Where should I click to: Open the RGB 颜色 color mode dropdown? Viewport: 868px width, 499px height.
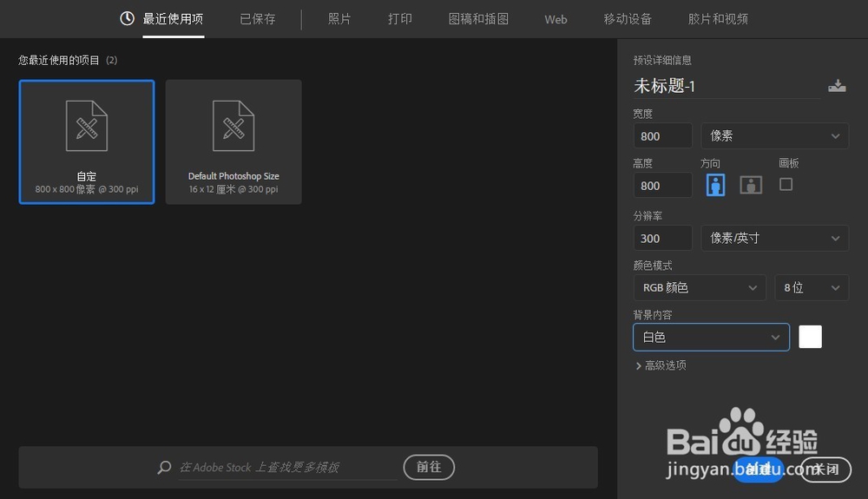point(700,287)
